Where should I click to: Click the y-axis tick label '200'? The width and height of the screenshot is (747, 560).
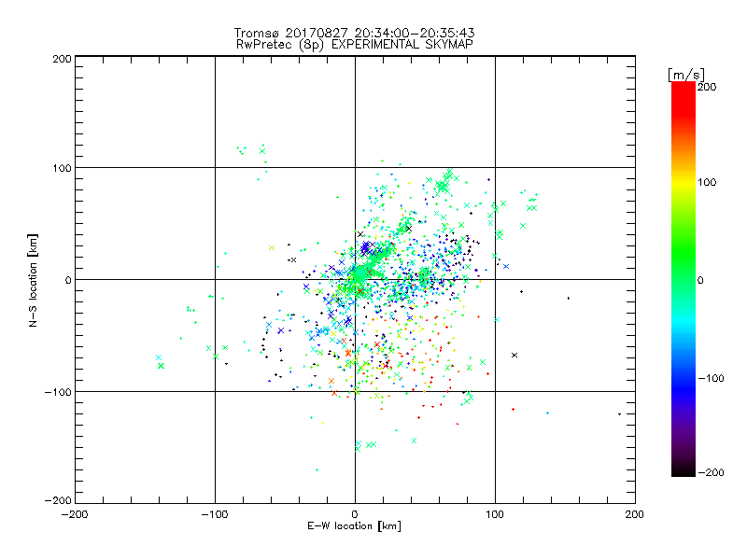[62, 59]
